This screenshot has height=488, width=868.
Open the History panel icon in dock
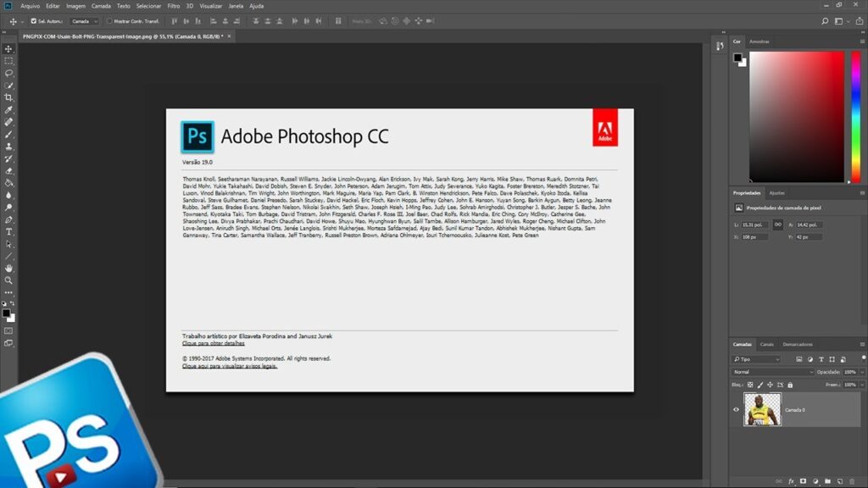click(720, 47)
